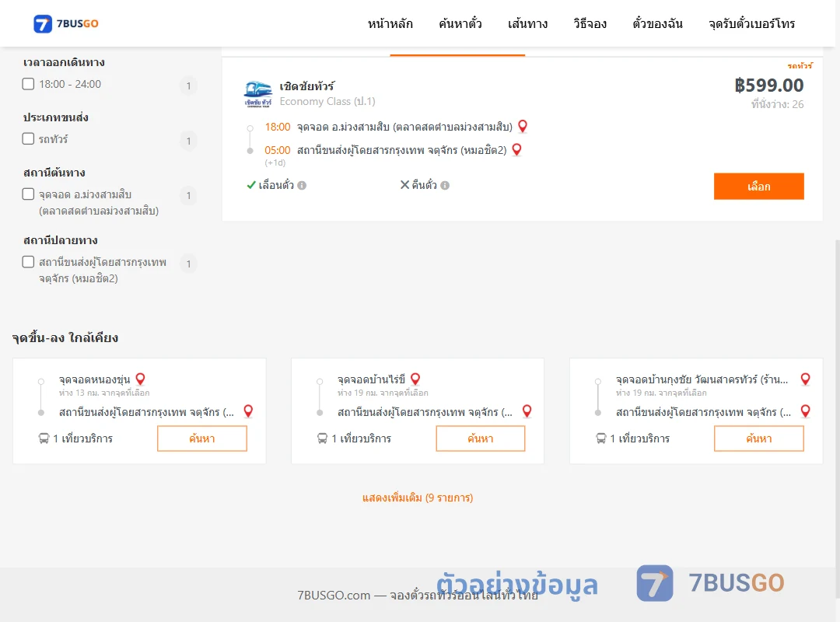This screenshot has width=840, height=622.
Task: Check origin station จุดจอด อ.ม่วงสามสิบ filter
Action: (29, 194)
